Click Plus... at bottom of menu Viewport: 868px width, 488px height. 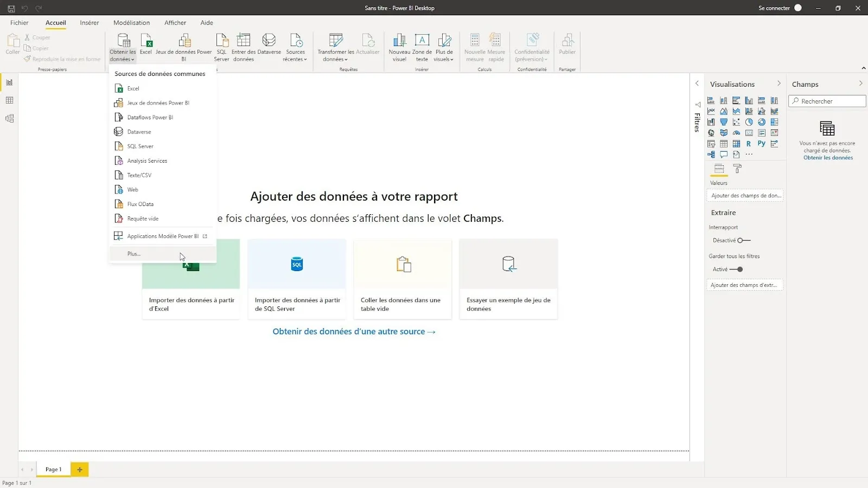click(x=163, y=254)
